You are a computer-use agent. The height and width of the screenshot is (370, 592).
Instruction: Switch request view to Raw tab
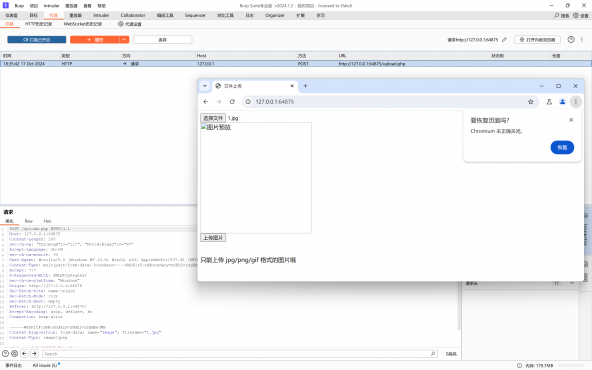[x=29, y=221]
